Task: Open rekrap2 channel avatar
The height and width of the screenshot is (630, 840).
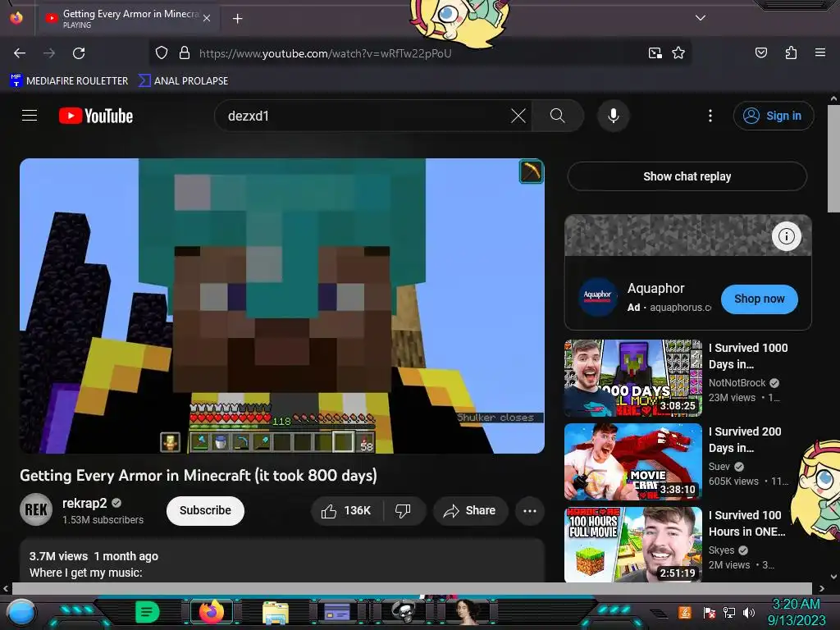Action: (36, 509)
